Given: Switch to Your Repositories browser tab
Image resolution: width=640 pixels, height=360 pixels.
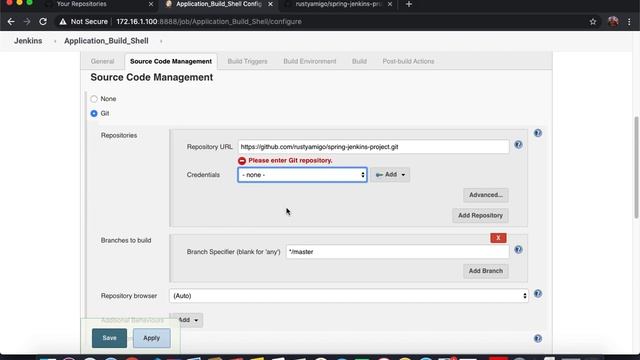Looking at the screenshot, I should tap(82, 4).
